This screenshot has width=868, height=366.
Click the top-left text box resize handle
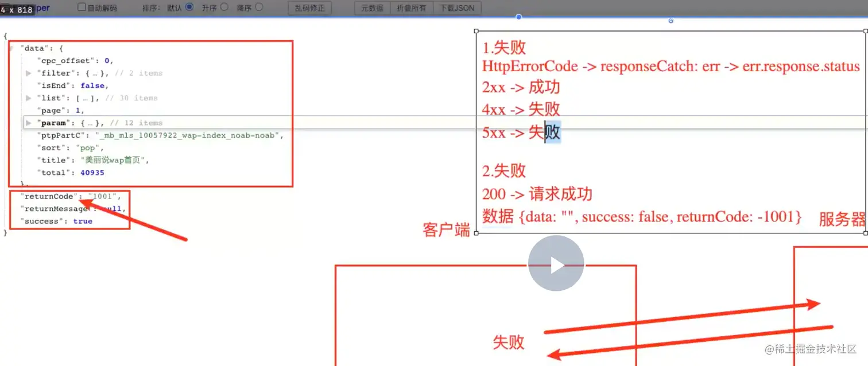point(476,32)
